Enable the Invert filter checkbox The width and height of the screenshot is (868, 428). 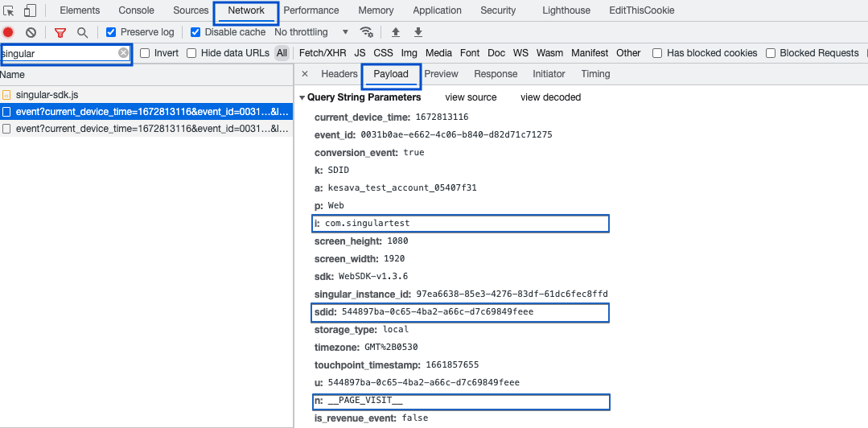146,53
